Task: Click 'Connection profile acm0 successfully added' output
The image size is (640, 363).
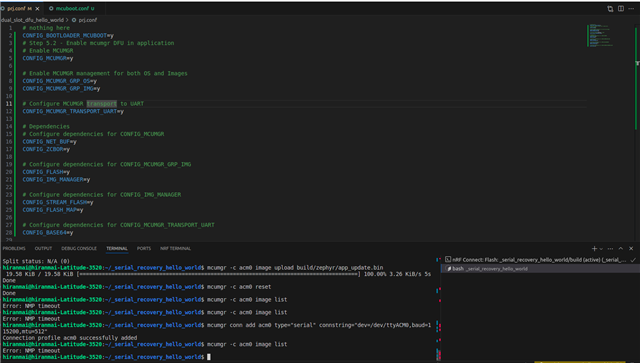Action: pos(70,338)
